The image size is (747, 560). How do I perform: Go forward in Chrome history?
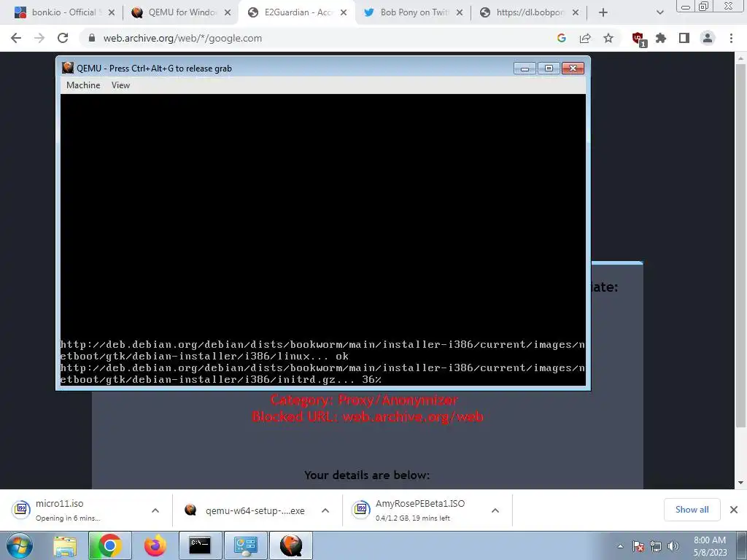tap(39, 38)
